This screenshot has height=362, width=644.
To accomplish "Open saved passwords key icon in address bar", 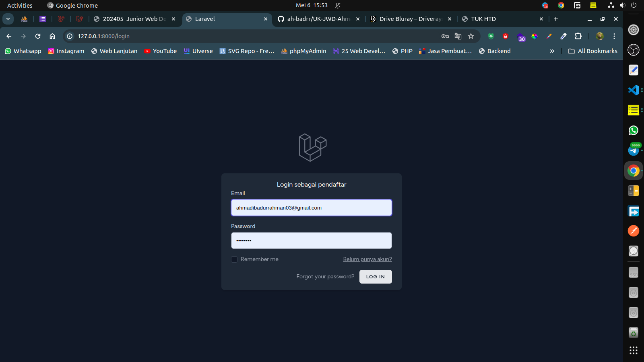I will 445,36.
